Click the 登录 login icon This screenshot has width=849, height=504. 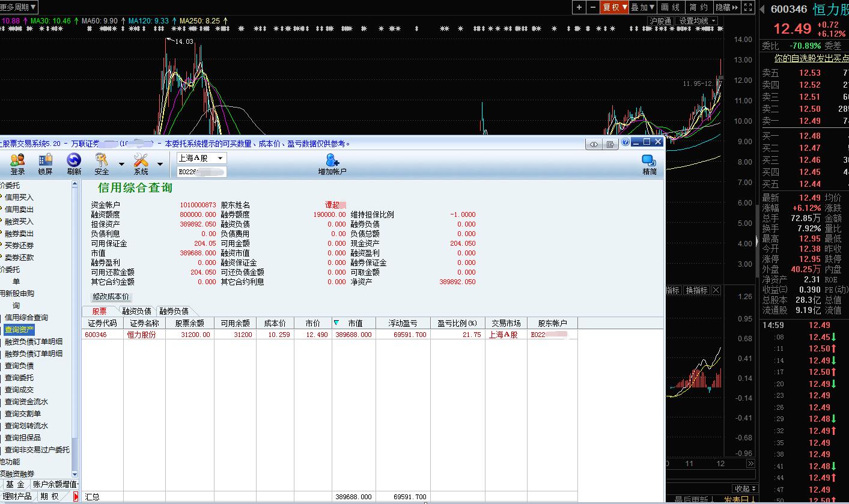click(x=17, y=163)
